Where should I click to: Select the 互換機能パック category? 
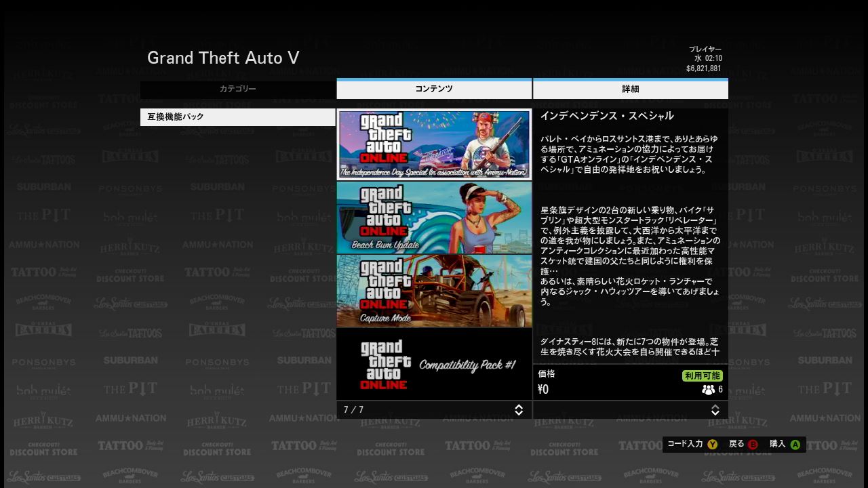click(x=238, y=117)
